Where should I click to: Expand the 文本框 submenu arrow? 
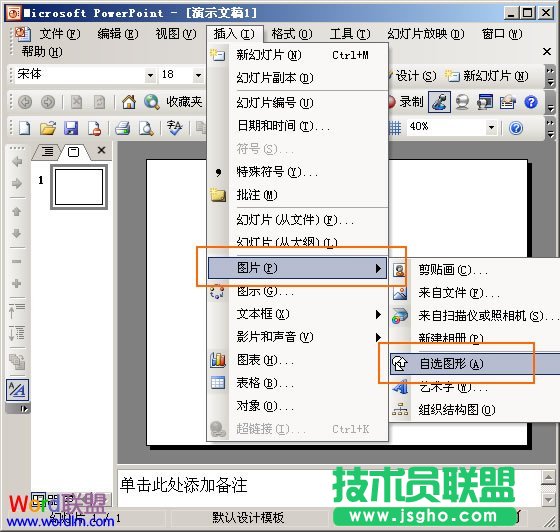378,315
